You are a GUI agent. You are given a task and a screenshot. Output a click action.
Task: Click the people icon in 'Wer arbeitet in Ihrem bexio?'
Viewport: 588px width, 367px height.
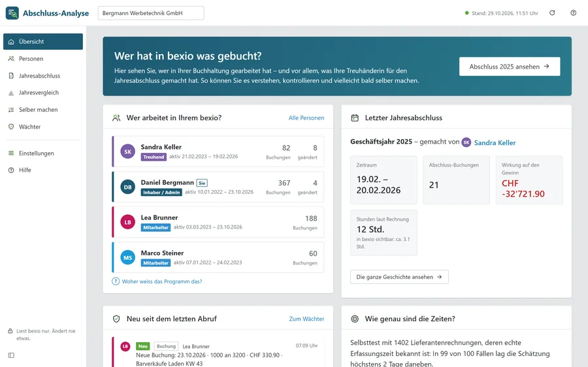coord(116,118)
